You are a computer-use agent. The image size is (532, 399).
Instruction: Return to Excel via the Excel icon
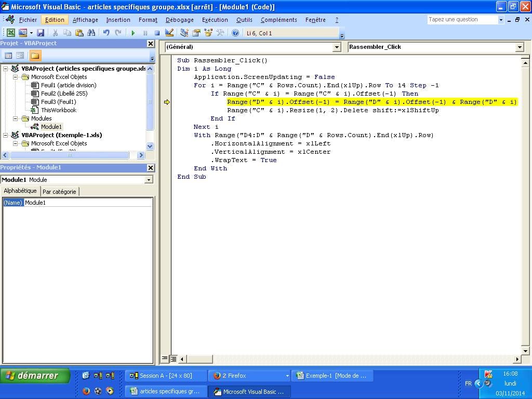pos(10,33)
